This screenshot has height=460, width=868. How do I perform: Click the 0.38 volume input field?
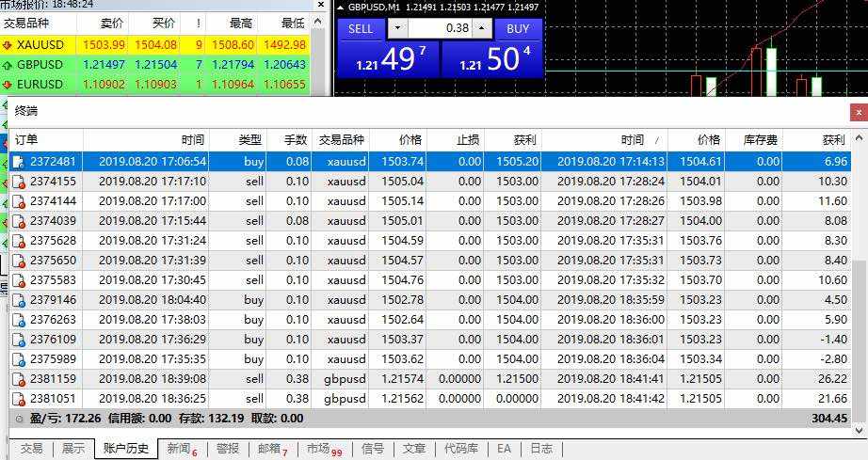440,28
